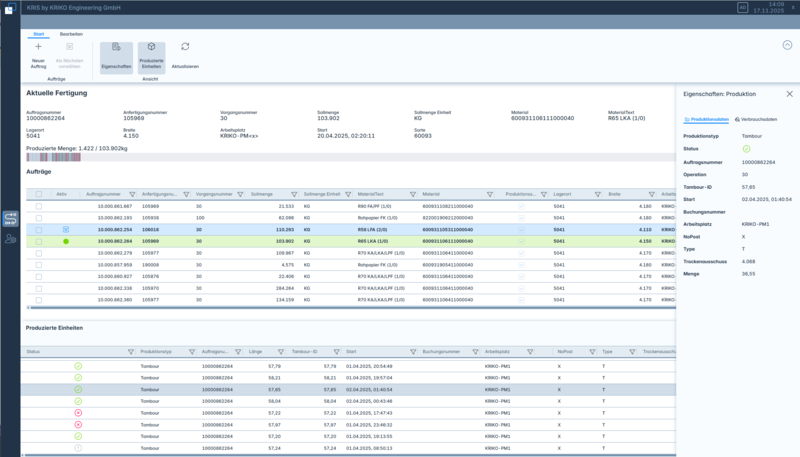Click the KRIS app logo in the top-left corner

point(9,9)
